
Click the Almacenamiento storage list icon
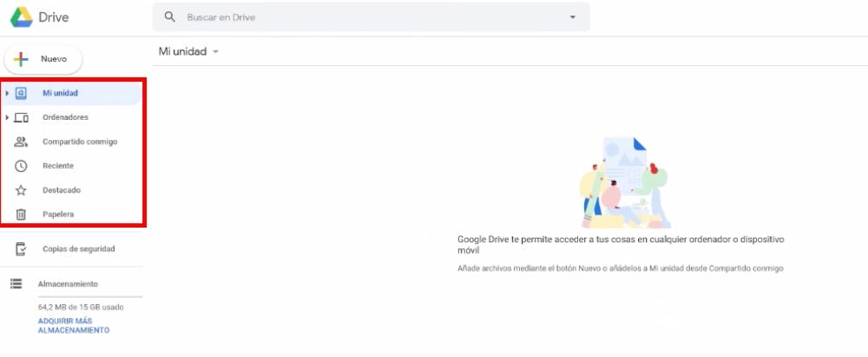tap(16, 284)
